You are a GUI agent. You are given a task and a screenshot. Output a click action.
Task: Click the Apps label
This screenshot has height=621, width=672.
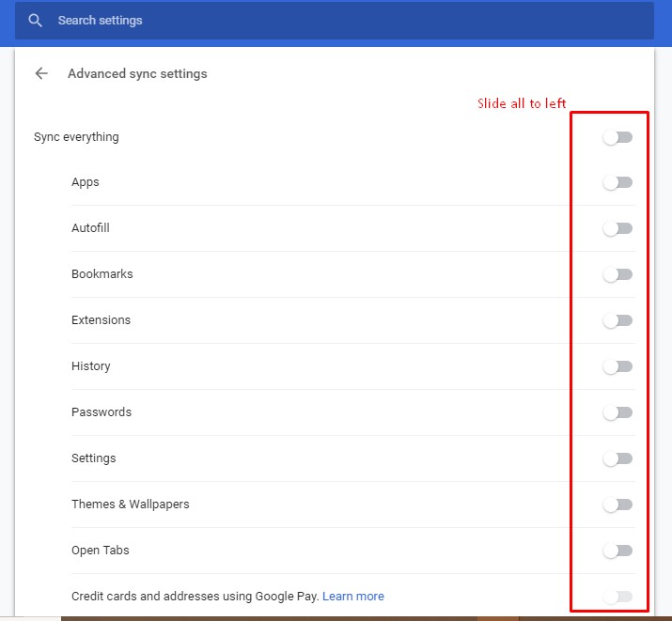tap(86, 182)
